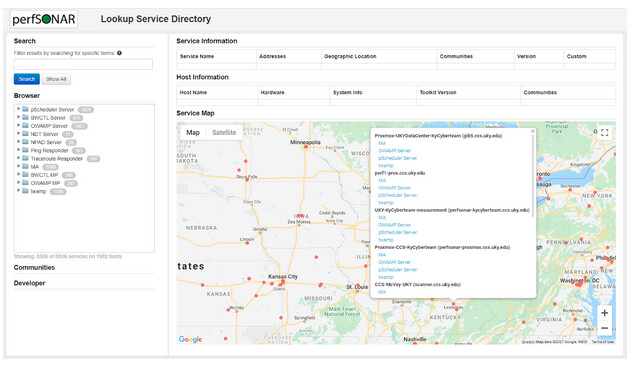Click the blue Search button

(27, 79)
